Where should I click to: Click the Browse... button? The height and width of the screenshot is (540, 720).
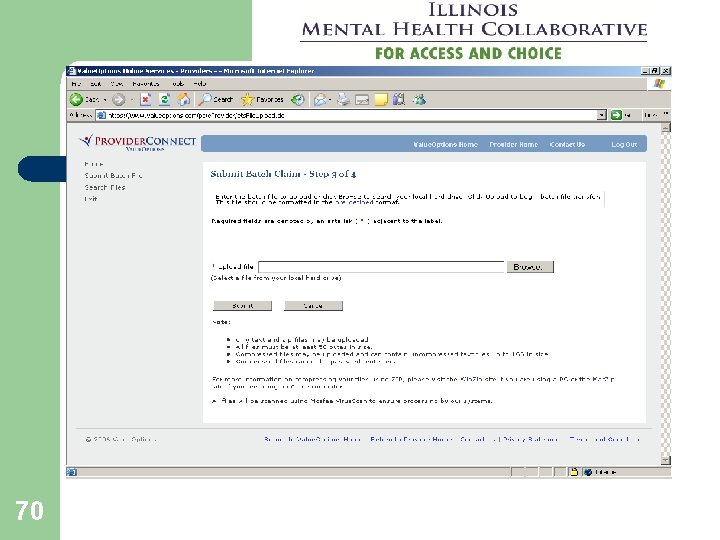(530, 267)
